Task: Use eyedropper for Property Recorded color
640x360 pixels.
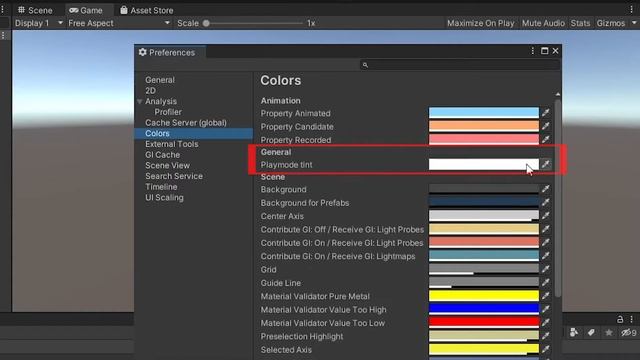Action: click(x=546, y=139)
